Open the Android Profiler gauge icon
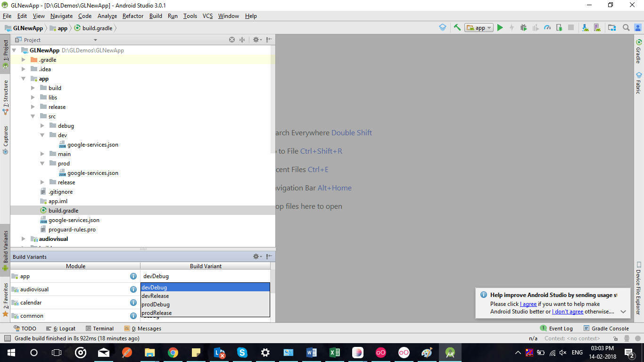This screenshot has height=362, width=644. tap(547, 28)
